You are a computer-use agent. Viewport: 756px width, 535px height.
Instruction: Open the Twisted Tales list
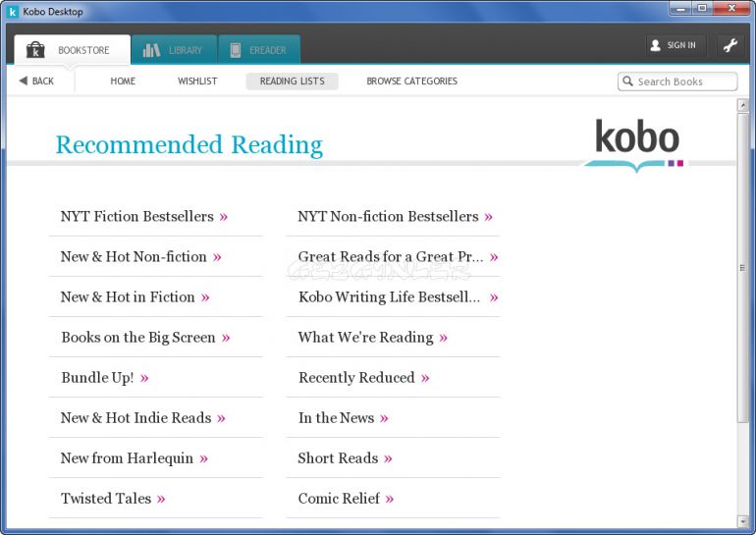point(113,499)
